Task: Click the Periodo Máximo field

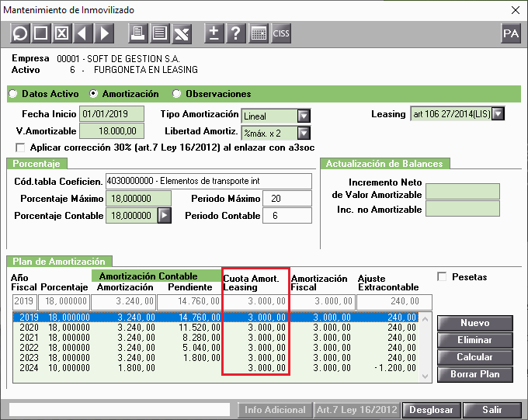Action: pos(287,199)
